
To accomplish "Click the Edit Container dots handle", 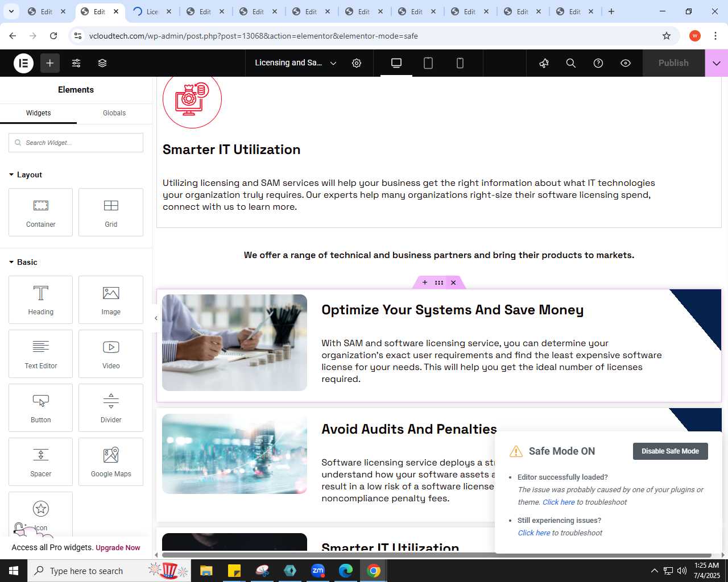I will click(x=439, y=282).
